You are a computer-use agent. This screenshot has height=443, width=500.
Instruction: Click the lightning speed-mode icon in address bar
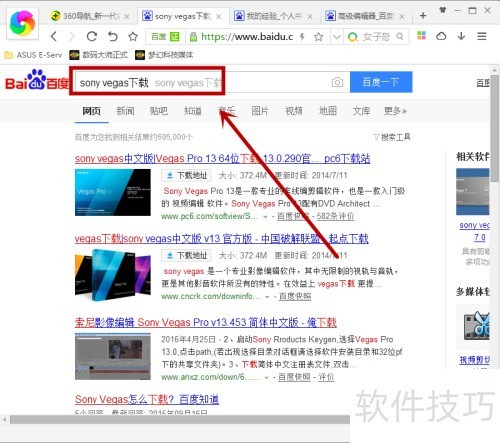[x=302, y=36]
